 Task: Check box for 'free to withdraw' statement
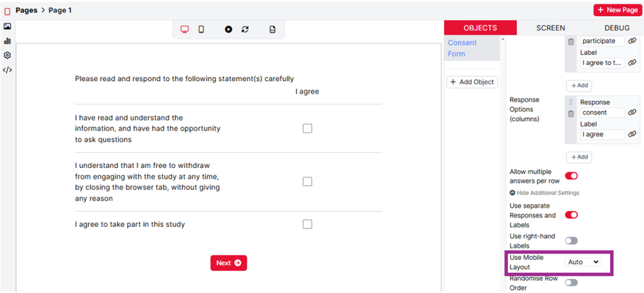tap(307, 181)
